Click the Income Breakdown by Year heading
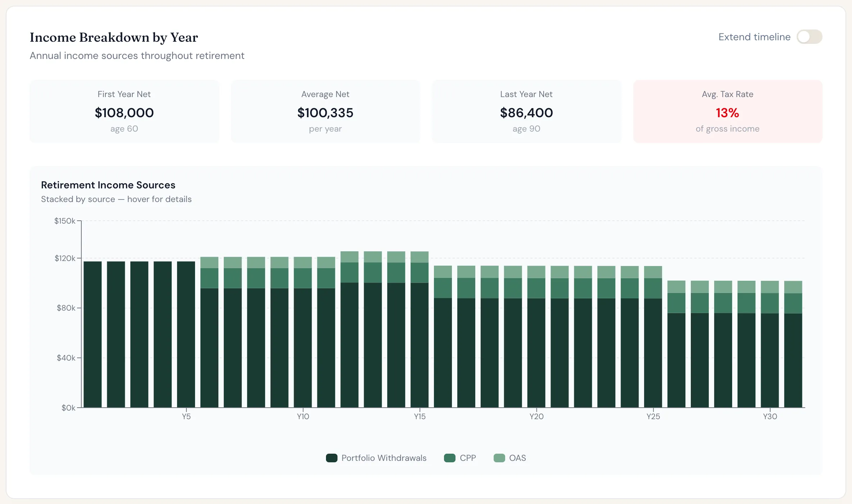 [114, 37]
